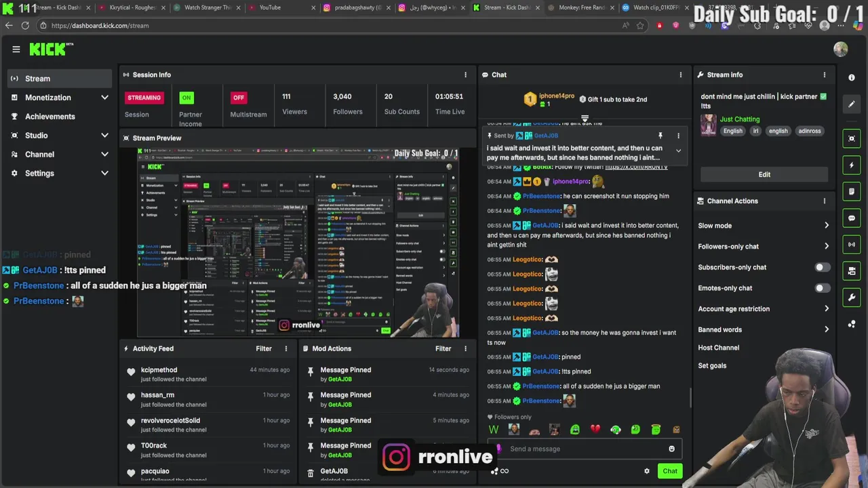Viewport: 868px width, 488px height.
Task: Toggle the chat bubble widget icon in the sidebar
Action: pyautogui.click(x=852, y=218)
